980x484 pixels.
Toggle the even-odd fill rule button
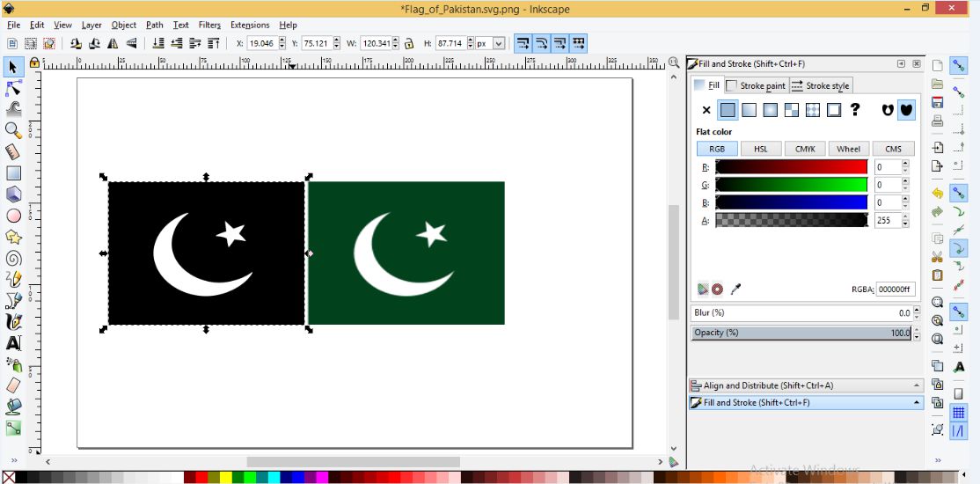886,110
